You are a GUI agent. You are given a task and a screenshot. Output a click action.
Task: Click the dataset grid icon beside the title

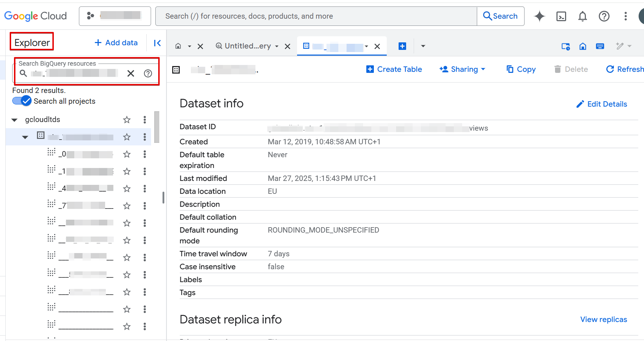176,70
